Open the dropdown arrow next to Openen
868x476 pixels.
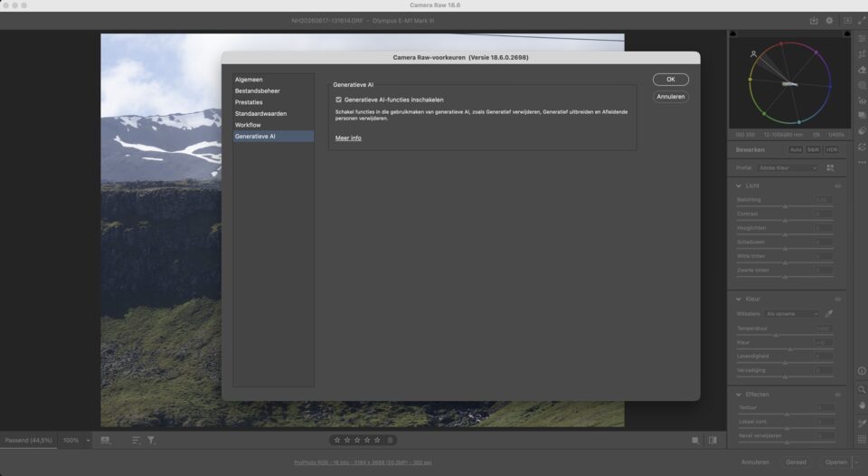coord(857,462)
